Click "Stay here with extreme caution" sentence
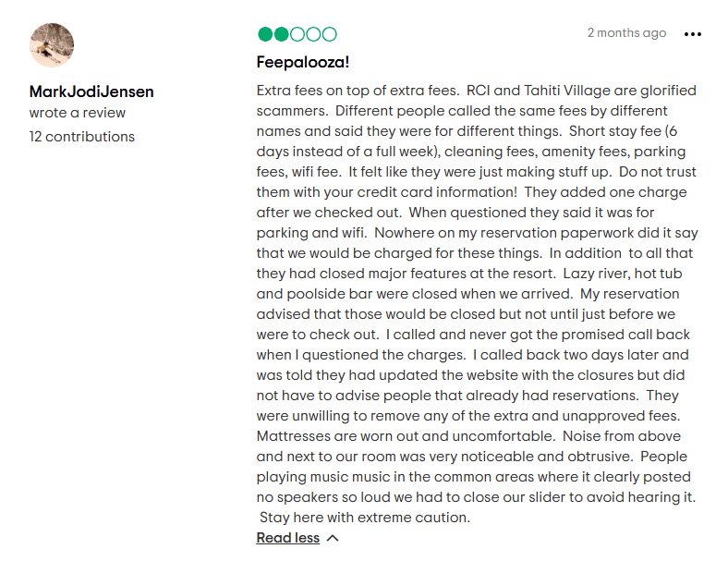Image resolution: width=728 pixels, height=561 pixels. click(364, 518)
